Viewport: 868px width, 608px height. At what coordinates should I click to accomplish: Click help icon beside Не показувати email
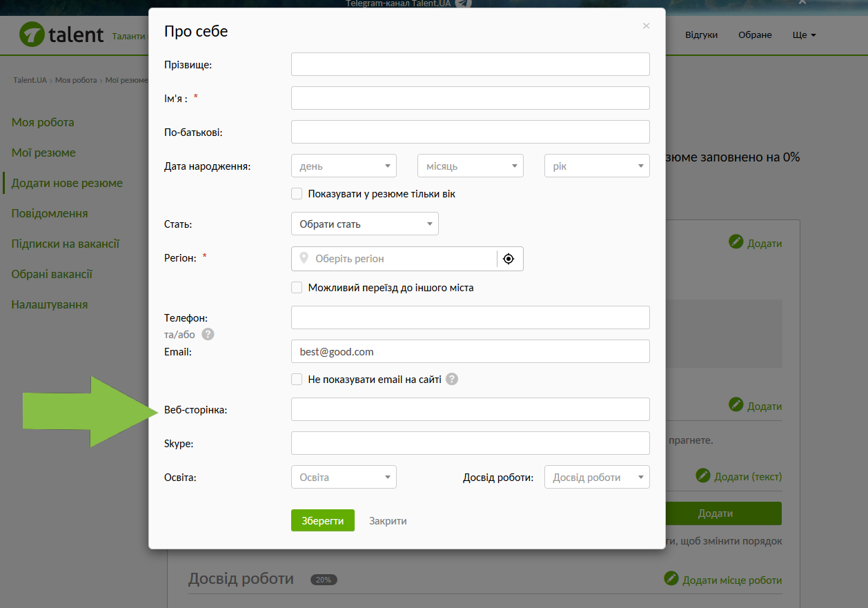(452, 379)
